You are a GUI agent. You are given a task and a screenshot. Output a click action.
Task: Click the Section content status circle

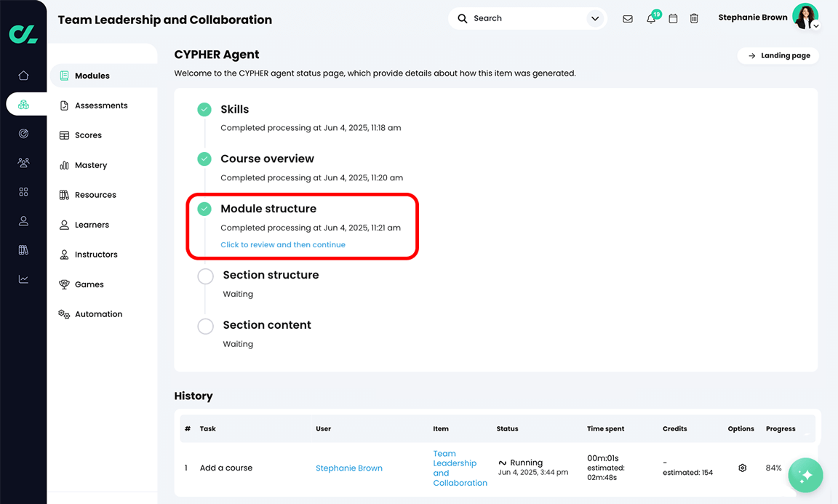[x=206, y=326]
